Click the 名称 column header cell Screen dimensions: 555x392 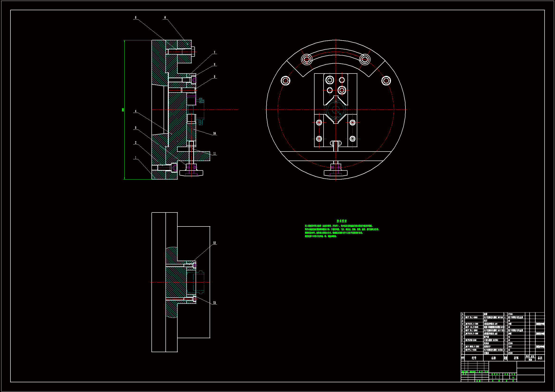tap(493, 358)
